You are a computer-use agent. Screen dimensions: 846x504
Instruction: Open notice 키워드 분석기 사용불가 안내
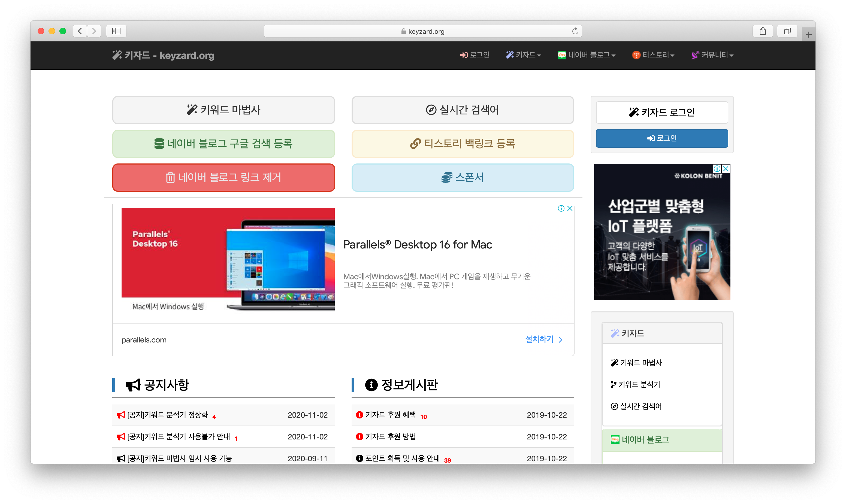pyautogui.click(x=178, y=437)
